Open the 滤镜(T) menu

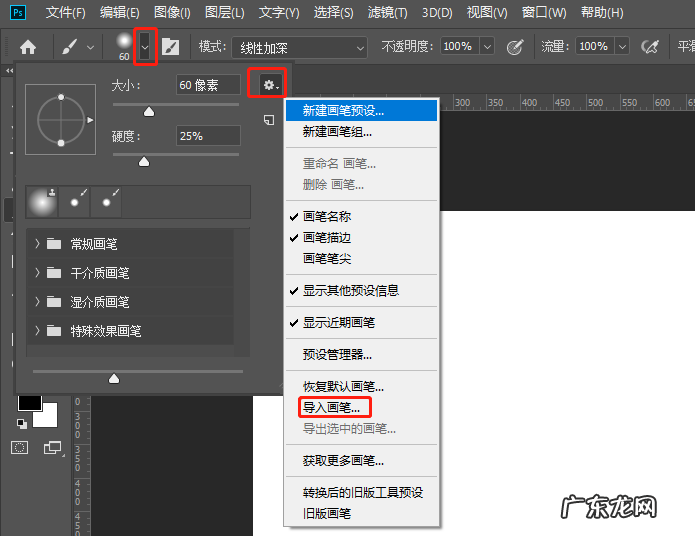point(387,12)
